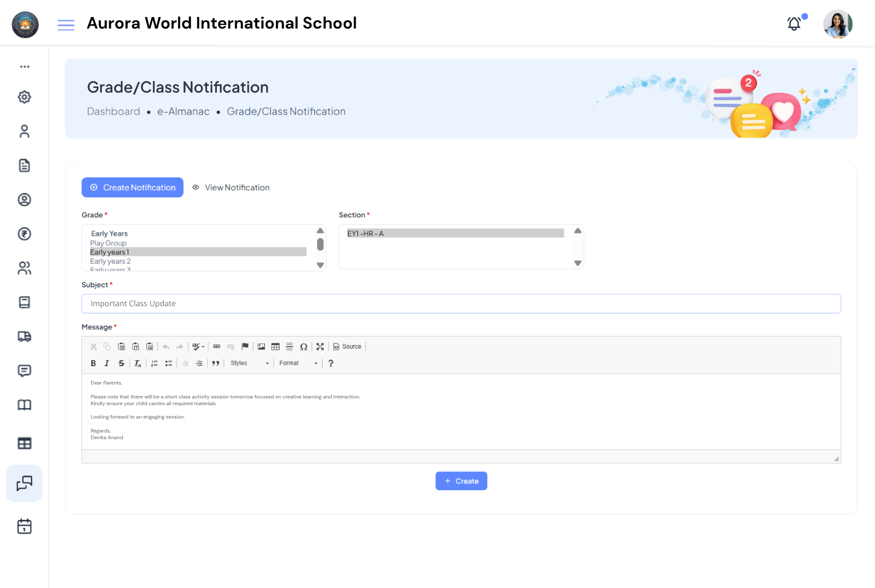Insert a link using the link icon
Screen dimensions: 875x588
coord(216,346)
